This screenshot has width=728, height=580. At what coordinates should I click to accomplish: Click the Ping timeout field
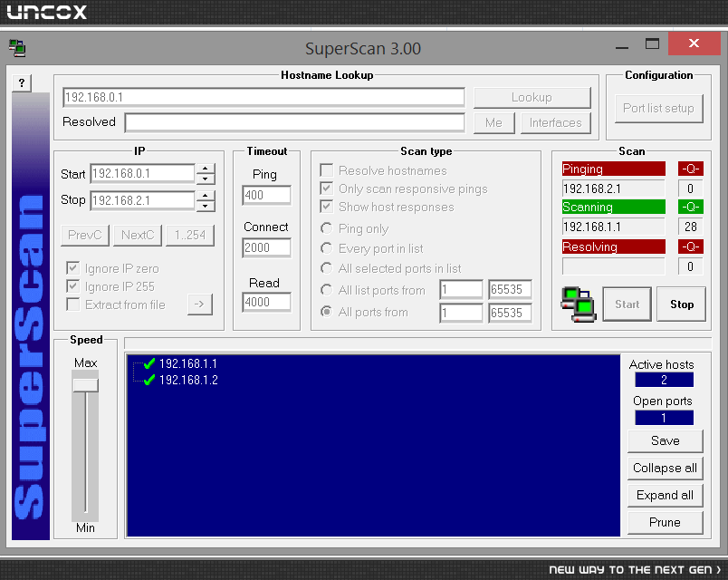tap(266, 195)
